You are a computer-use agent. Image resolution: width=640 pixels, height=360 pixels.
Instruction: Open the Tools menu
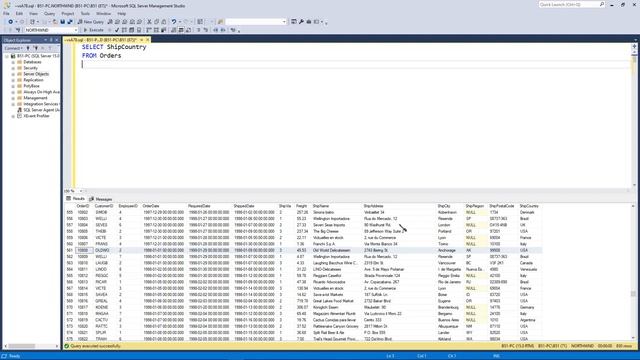coord(85,13)
